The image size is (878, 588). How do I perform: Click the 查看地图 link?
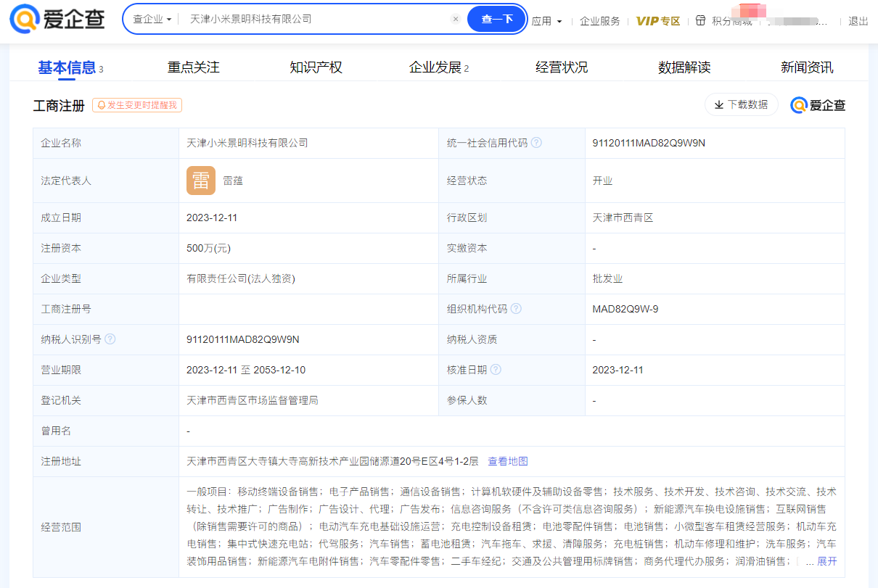[x=508, y=461]
